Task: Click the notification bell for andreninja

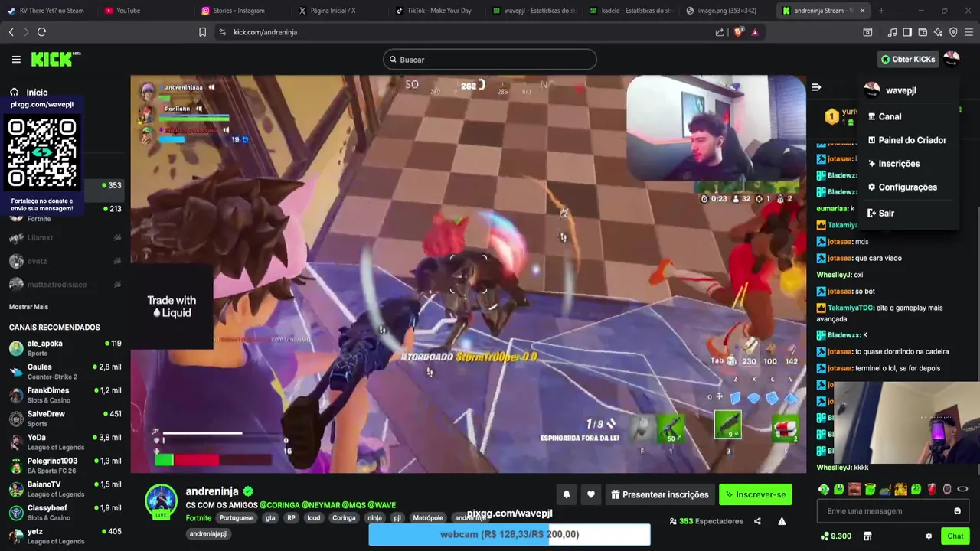Action: [567, 495]
